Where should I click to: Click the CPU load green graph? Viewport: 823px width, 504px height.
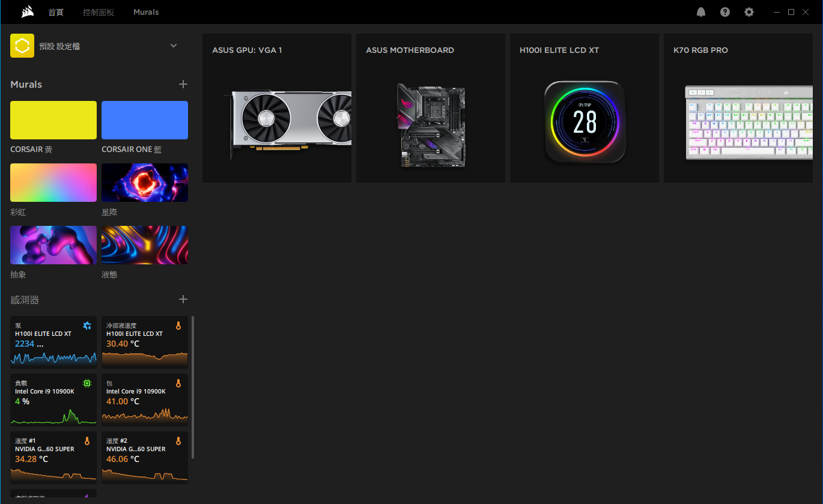click(x=53, y=416)
